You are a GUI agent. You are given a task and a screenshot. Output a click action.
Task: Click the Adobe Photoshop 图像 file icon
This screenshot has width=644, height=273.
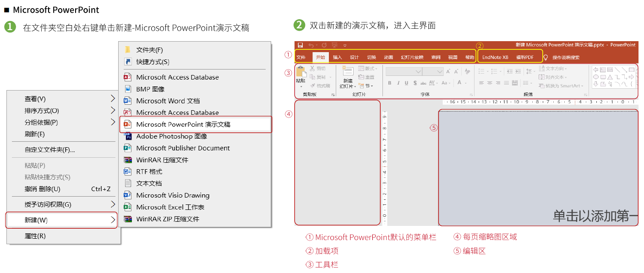tap(128, 136)
